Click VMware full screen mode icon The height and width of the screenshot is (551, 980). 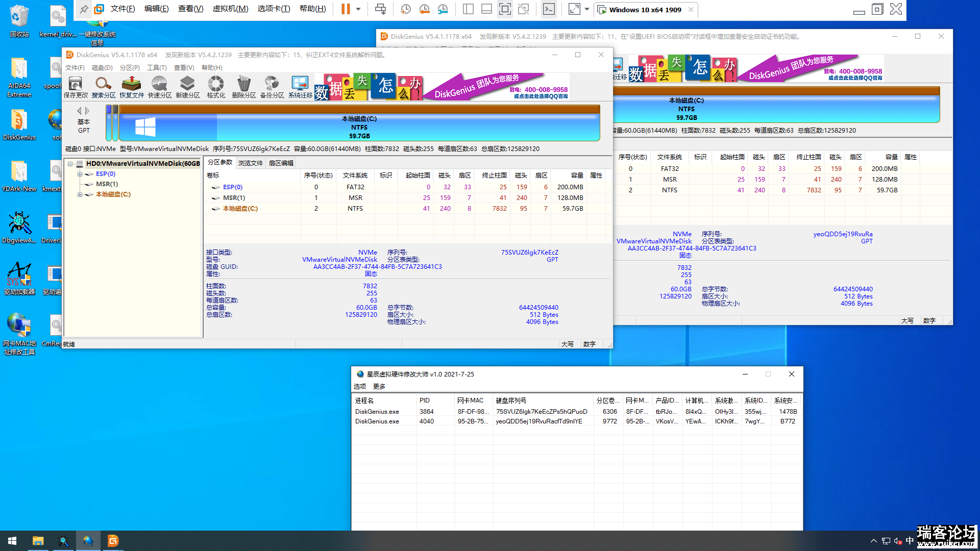click(505, 9)
